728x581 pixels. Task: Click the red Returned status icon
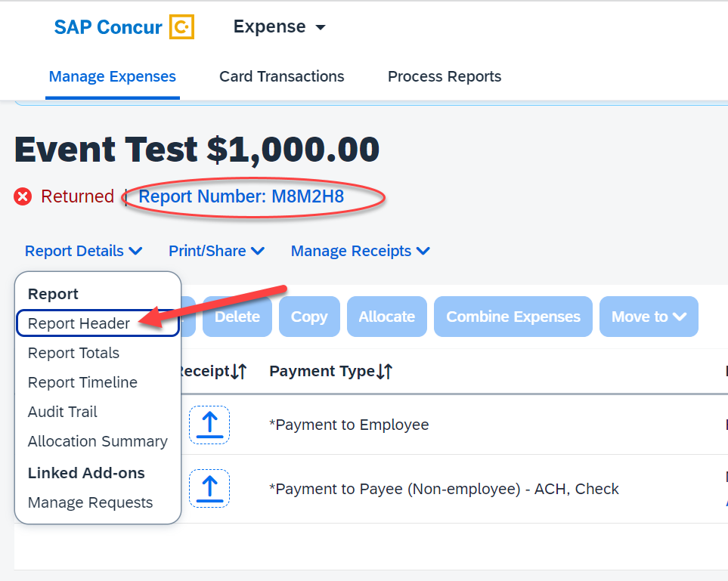[23, 197]
